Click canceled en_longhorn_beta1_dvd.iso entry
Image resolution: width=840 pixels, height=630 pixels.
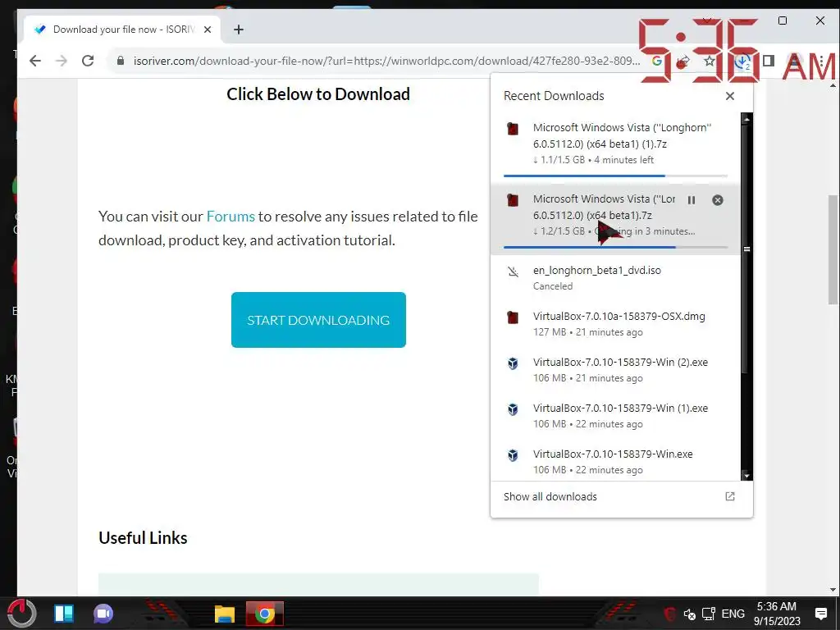[x=615, y=277]
